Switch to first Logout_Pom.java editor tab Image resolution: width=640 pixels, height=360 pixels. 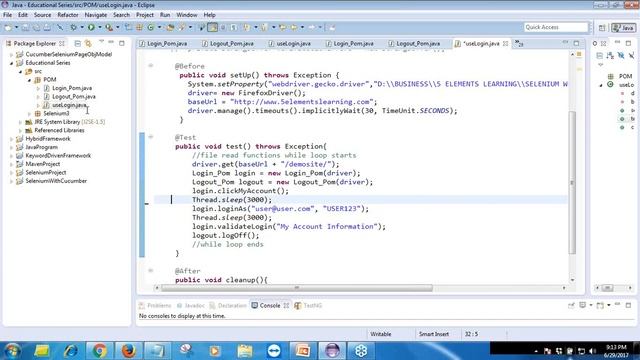(x=229, y=43)
